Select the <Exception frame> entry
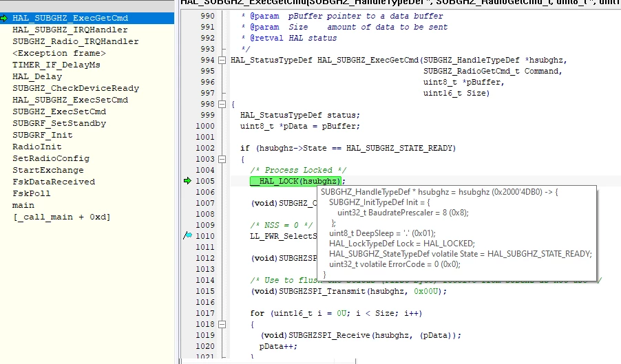This screenshot has height=364, width=621. pos(59,53)
